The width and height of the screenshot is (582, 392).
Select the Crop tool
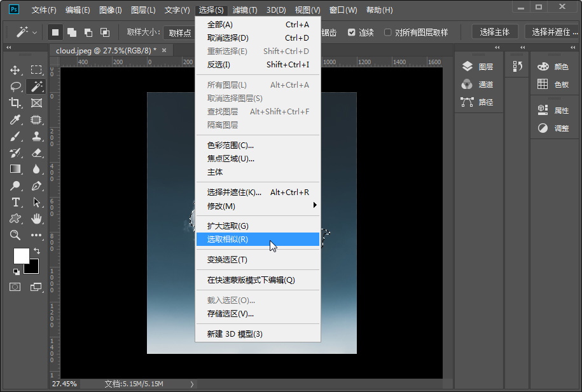tap(15, 103)
